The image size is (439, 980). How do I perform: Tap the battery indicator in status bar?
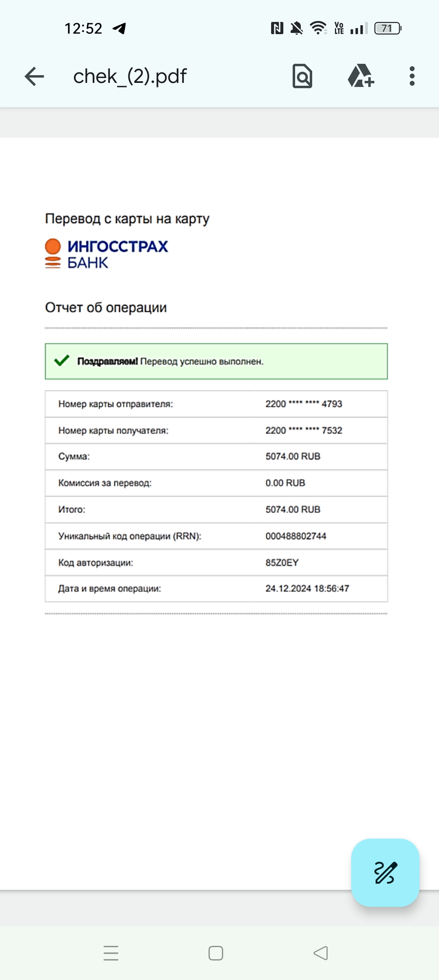388,28
